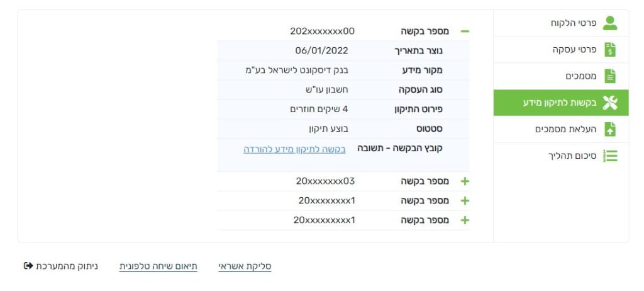Expand request 20xxxxxxx03 details
The height and width of the screenshot is (291, 644).
click(x=465, y=181)
